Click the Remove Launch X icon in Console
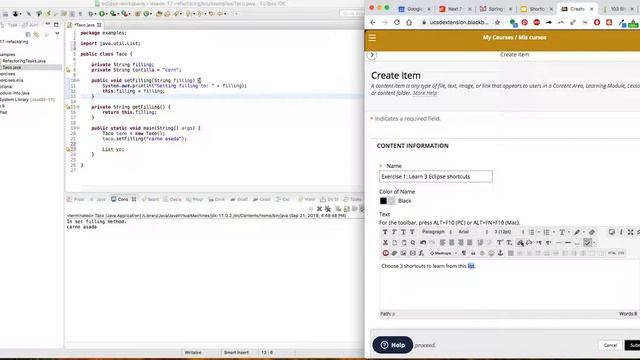 coord(319,209)
